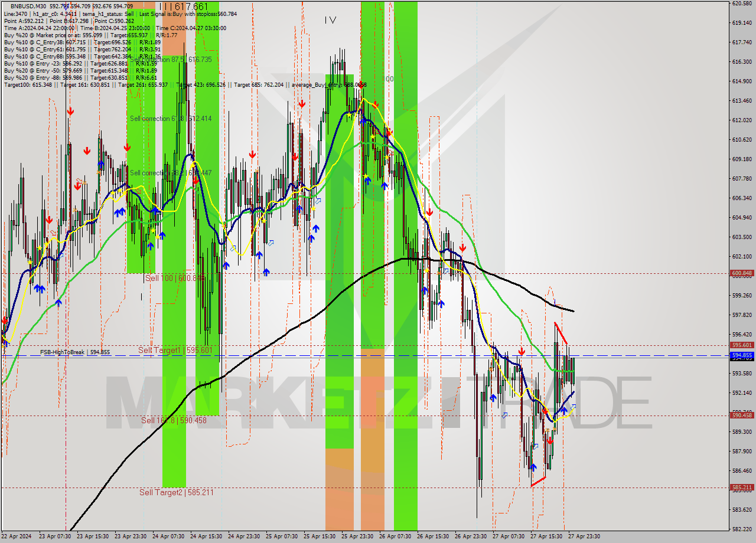
Task: Click the blue 594.855 price tag on axis
Action: [742, 355]
